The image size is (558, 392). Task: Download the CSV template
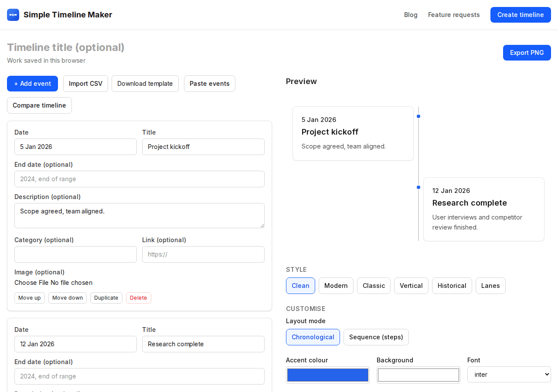[145, 84]
